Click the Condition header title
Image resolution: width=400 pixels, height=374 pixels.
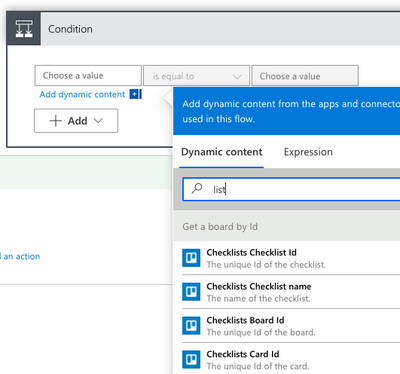tap(70, 29)
